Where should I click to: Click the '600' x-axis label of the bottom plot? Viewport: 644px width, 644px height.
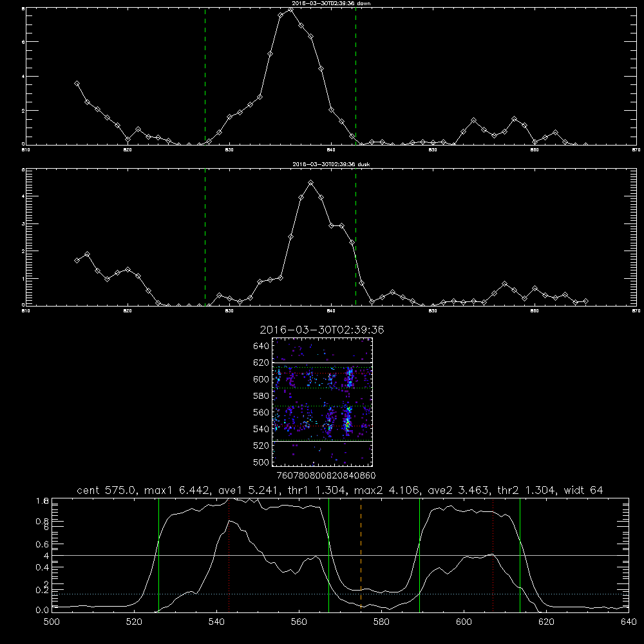tap(464, 622)
